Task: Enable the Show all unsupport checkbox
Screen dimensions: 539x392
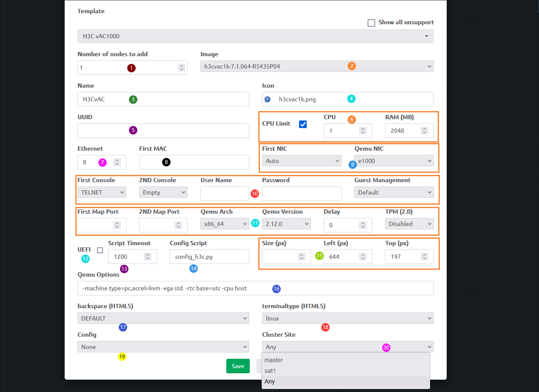Action: pyautogui.click(x=371, y=23)
